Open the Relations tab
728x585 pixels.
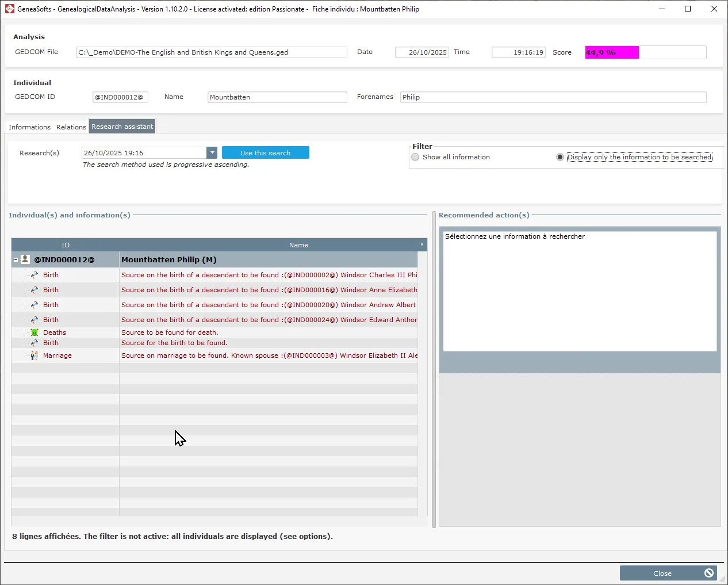[x=71, y=127]
